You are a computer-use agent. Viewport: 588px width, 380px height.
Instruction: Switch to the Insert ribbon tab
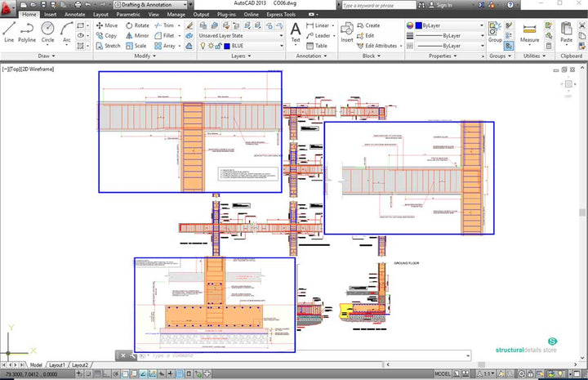50,14
